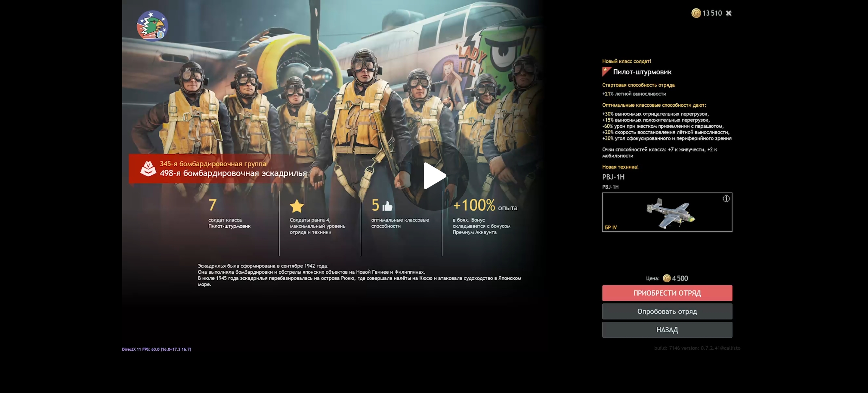868x393 pixels.
Task: Click the red banner squad insignia icon
Action: [148, 168]
